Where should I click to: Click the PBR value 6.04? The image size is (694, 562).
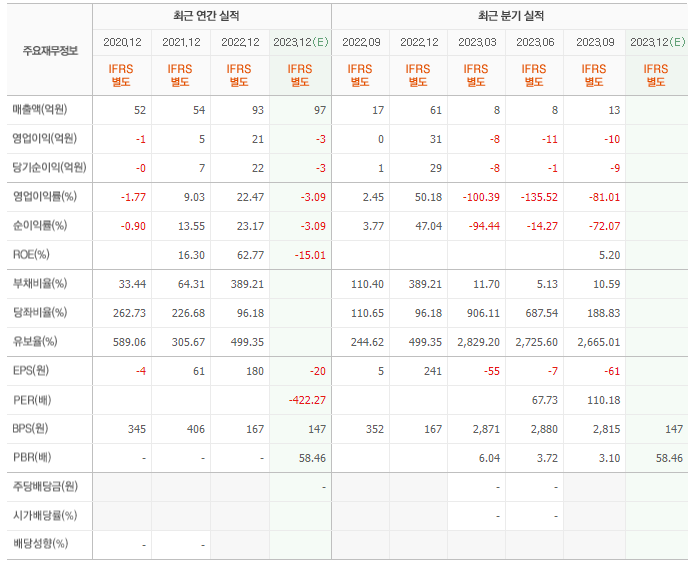click(x=489, y=458)
